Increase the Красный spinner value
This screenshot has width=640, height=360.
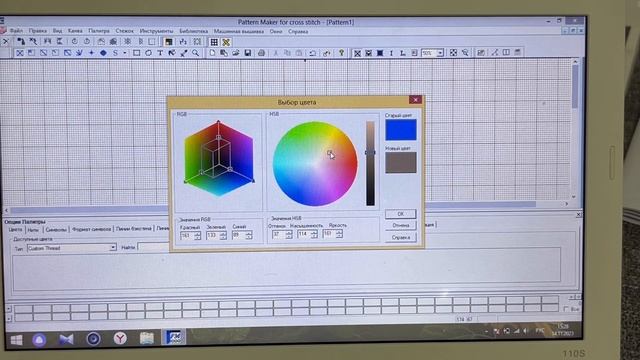pos(198,233)
